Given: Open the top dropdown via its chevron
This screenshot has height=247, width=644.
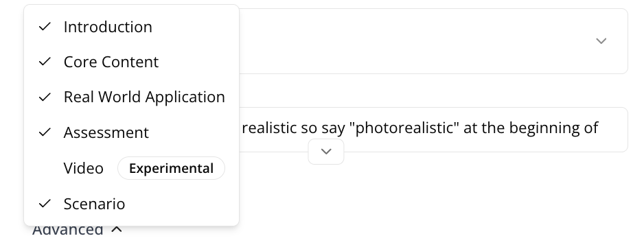Looking at the screenshot, I should click(601, 41).
